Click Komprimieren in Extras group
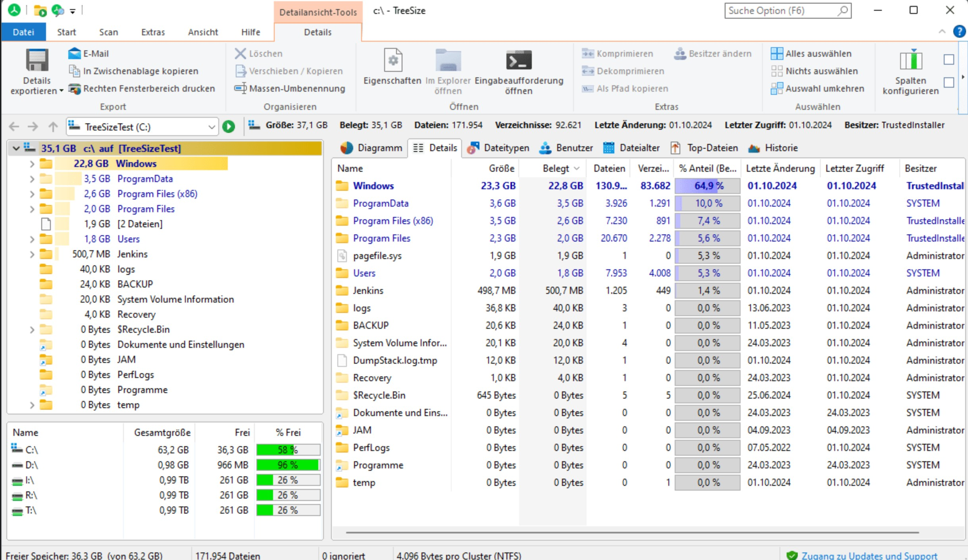968x560 pixels. point(618,54)
